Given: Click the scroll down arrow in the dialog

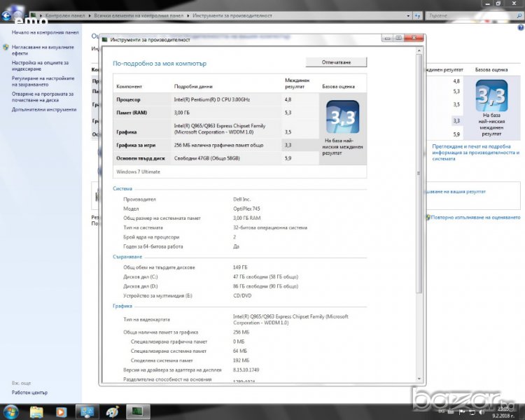Looking at the screenshot, I should (419, 379).
